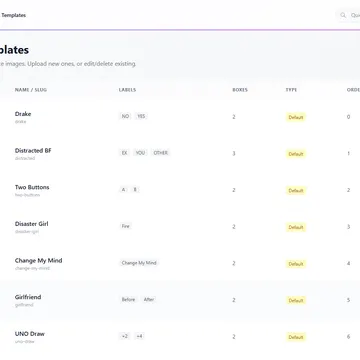Click the Default badge in Distracted BF row
This screenshot has width=360, height=360.
(x=296, y=154)
